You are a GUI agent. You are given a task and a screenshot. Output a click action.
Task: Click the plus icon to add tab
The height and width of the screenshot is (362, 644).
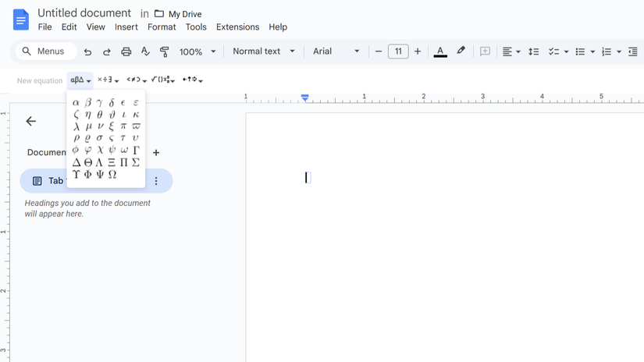coord(156,153)
